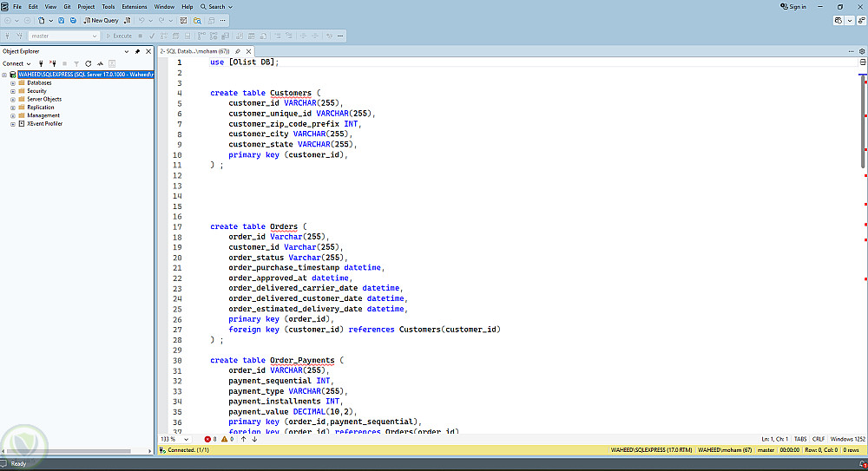
Task: Expand the Server Objects folder
Action: [x=13, y=100]
